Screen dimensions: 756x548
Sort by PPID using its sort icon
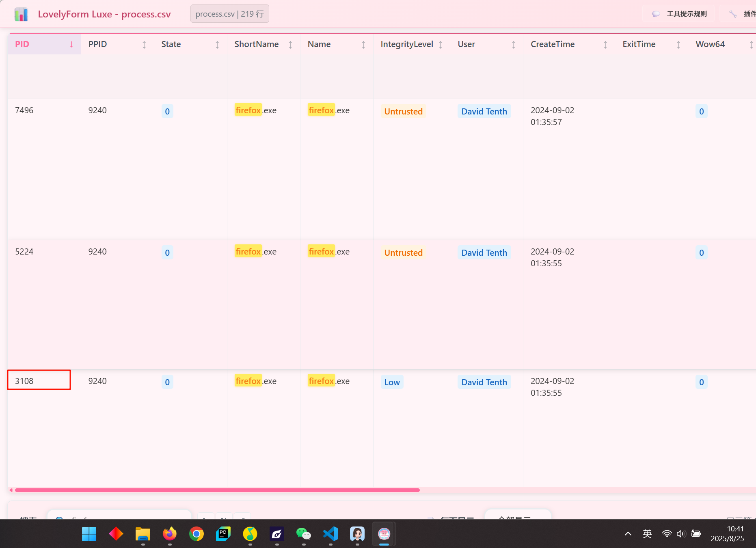tap(144, 45)
